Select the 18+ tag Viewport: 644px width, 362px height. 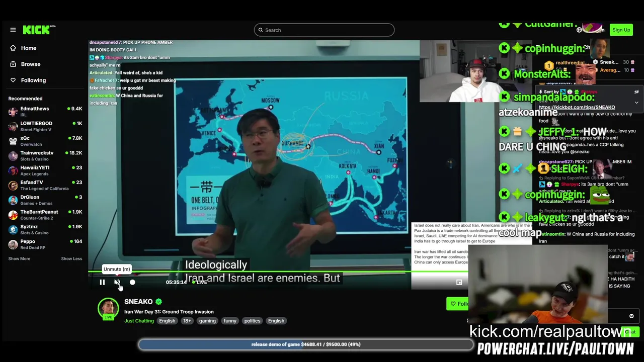point(187,321)
